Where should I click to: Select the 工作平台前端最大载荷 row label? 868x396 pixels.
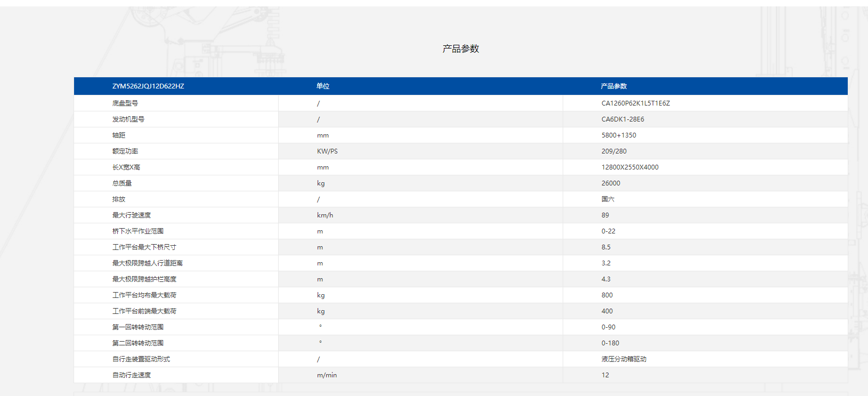[144, 311]
